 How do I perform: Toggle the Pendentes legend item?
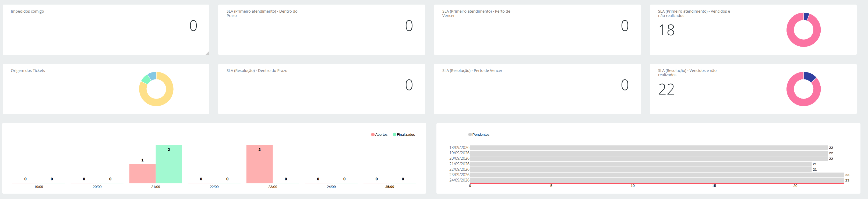[478, 135]
